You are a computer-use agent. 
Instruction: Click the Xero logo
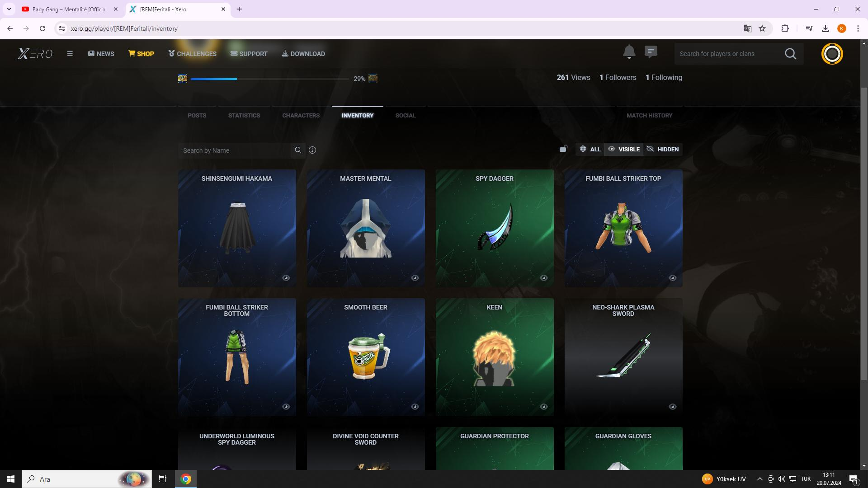click(35, 54)
